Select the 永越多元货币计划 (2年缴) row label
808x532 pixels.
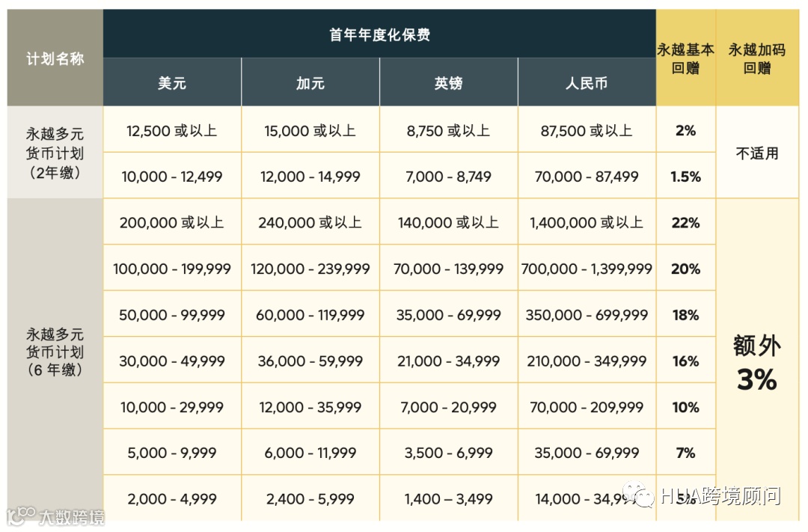55,153
